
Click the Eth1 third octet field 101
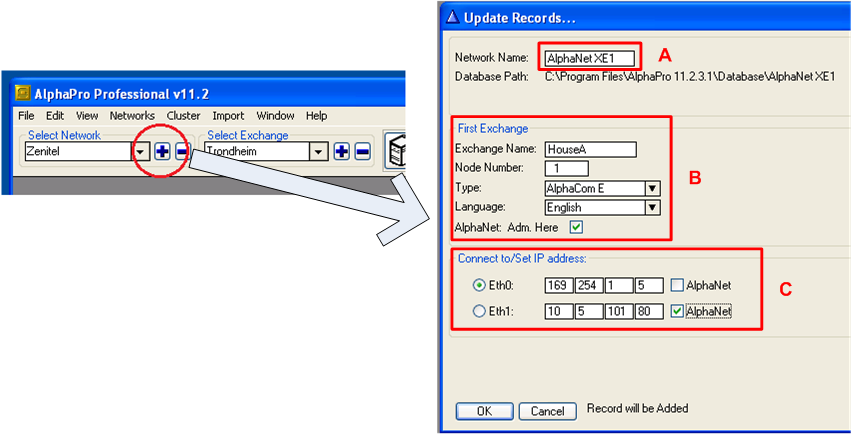click(x=619, y=311)
